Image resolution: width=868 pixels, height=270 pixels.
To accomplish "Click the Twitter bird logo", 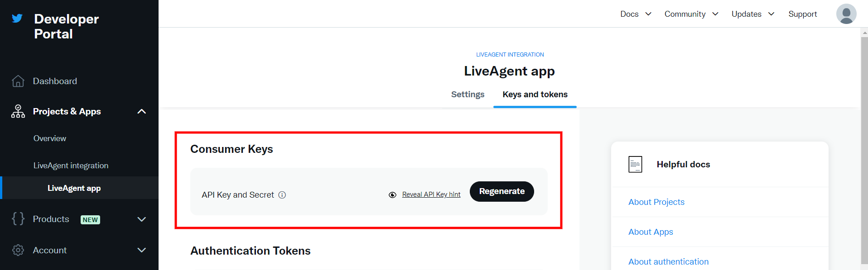I will [x=17, y=19].
